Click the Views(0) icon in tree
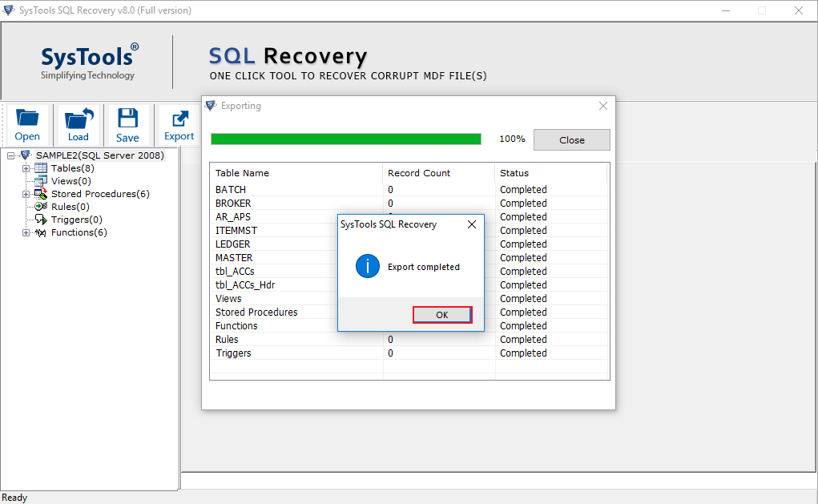The width and height of the screenshot is (818, 504). pyautogui.click(x=41, y=181)
